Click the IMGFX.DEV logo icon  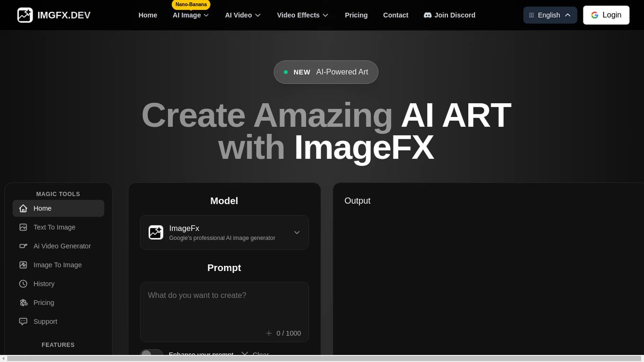pos(25,15)
